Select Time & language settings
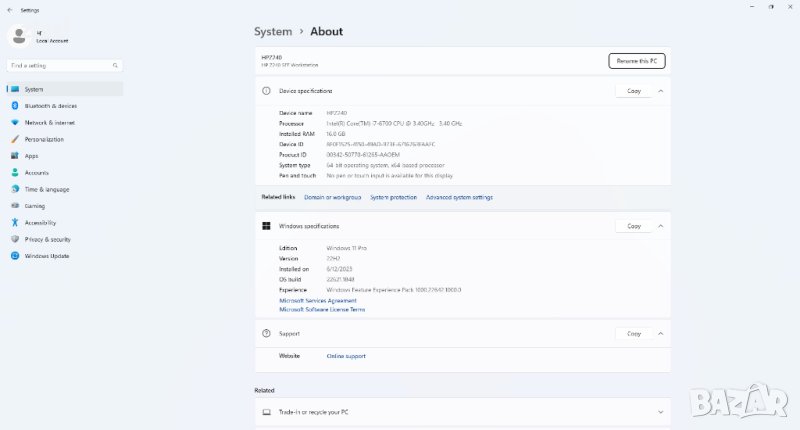Viewport: 800px width, 430px height. tap(46, 189)
